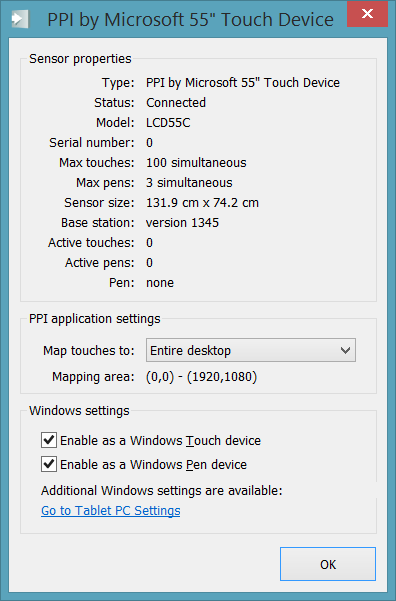Click the Windows settings group label

[x=79, y=411]
